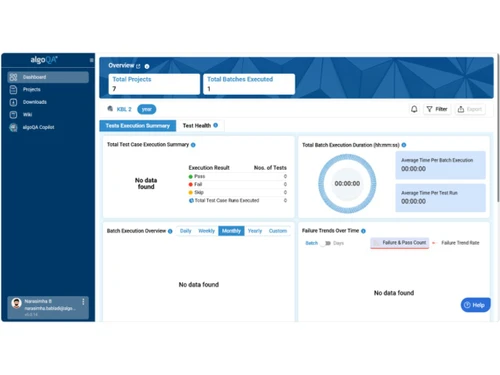Click the algoQA Copilot avatar icon
This screenshot has height=375, width=500.
click(13, 127)
